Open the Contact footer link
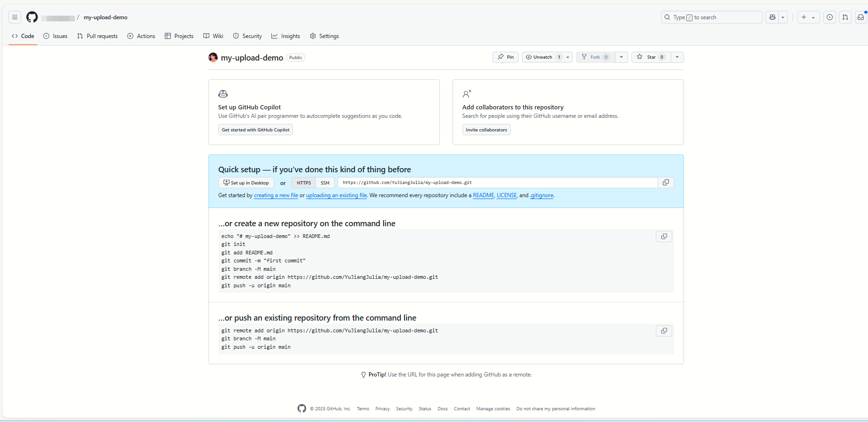This screenshot has height=422, width=868. pos(462,409)
